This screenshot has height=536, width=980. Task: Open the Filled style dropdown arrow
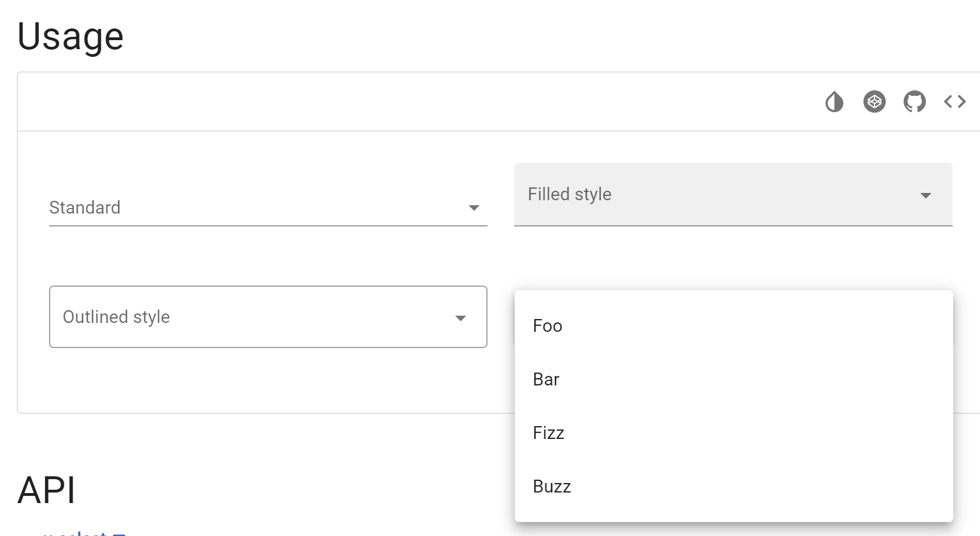pos(925,195)
